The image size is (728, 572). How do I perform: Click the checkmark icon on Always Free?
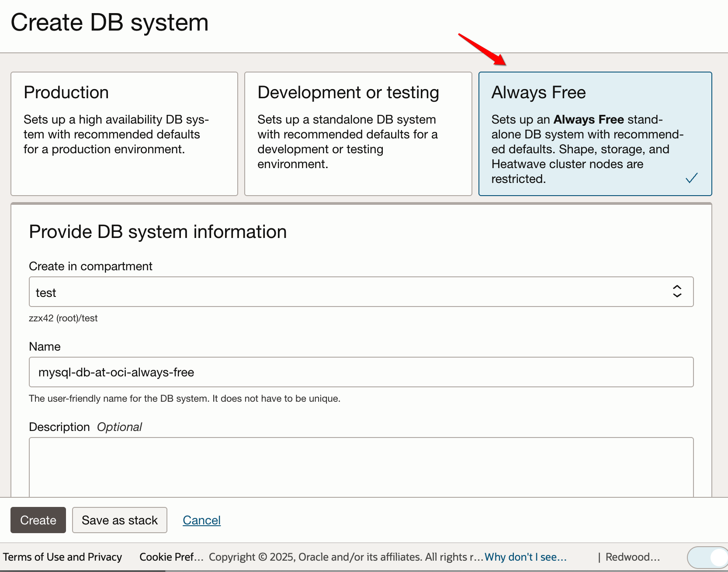[x=691, y=178]
